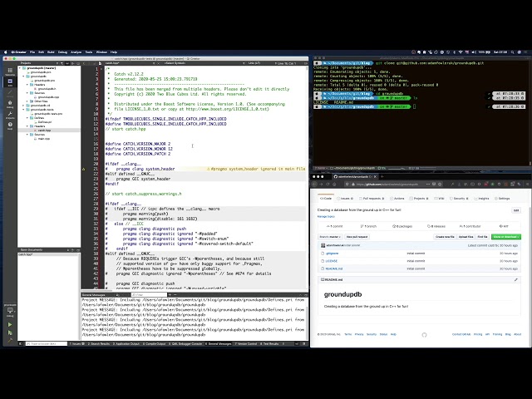Click the README.md edit pencil icon
532x399 pixels.
coord(515,280)
